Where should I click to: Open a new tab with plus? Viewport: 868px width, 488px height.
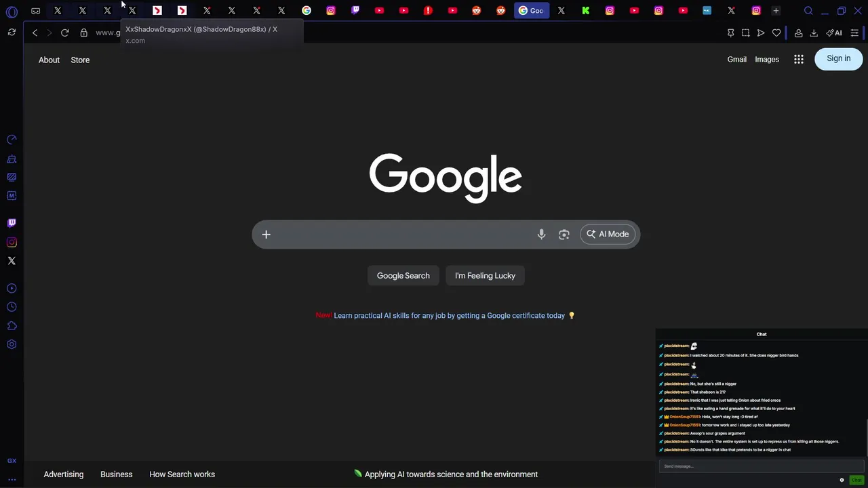(x=776, y=10)
